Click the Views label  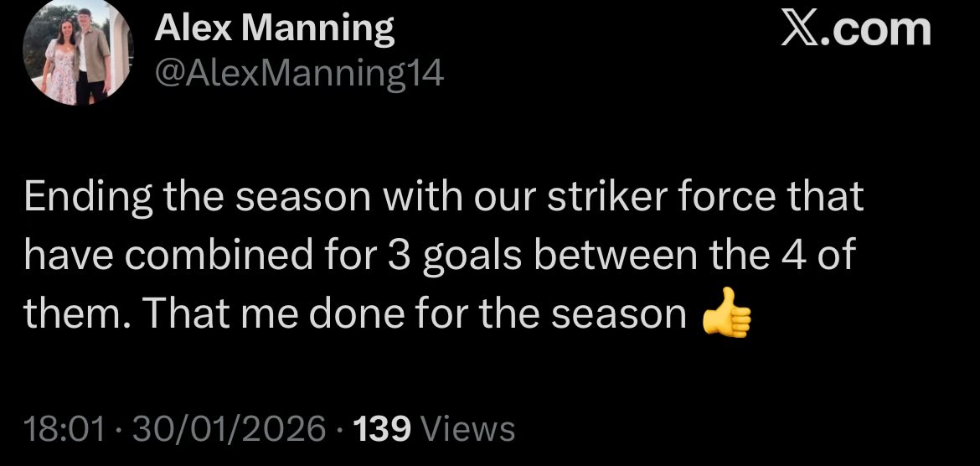point(468,429)
